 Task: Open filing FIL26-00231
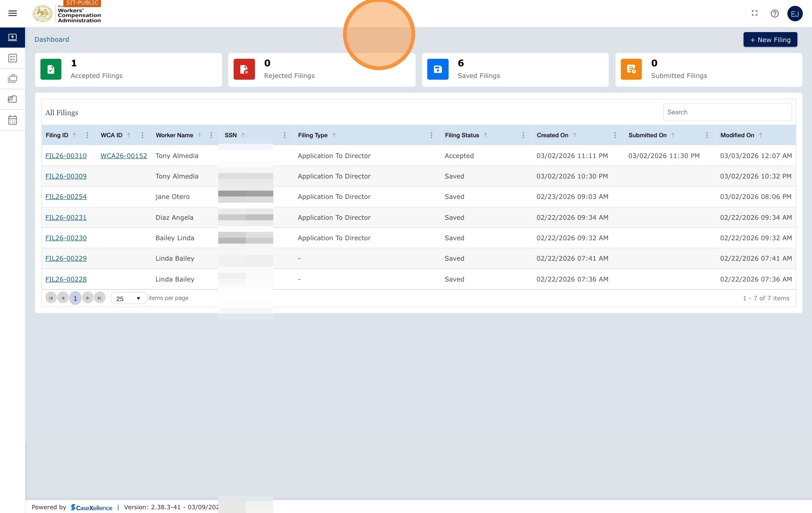click(x=66, y=217)
